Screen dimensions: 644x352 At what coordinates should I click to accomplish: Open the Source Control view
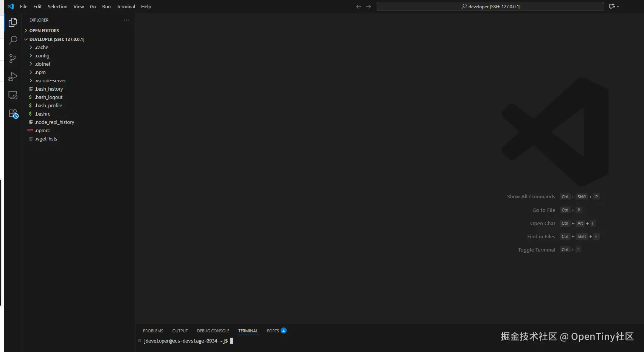13,59
